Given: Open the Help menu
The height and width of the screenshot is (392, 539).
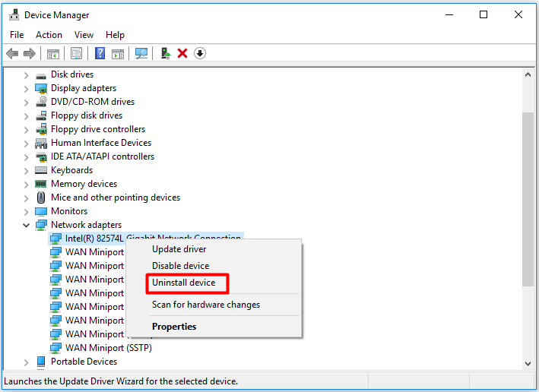Looking at the screenshot, I should (115, 35).
